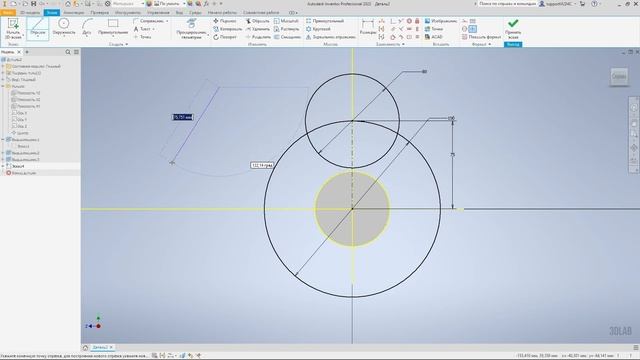Viewport: 640px width, 360px height.
Task: Open the Annotate (Аннотации) ribbon tab
Action: 73,13
